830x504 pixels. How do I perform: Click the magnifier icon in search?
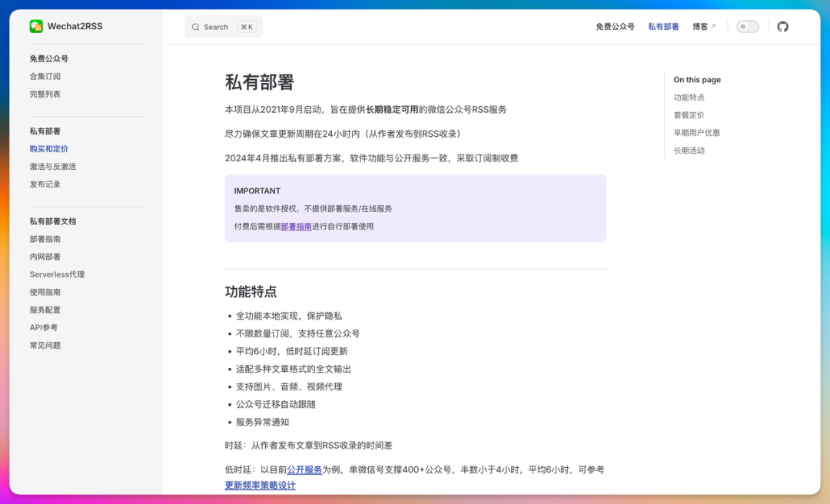click(x=196, y=27)
